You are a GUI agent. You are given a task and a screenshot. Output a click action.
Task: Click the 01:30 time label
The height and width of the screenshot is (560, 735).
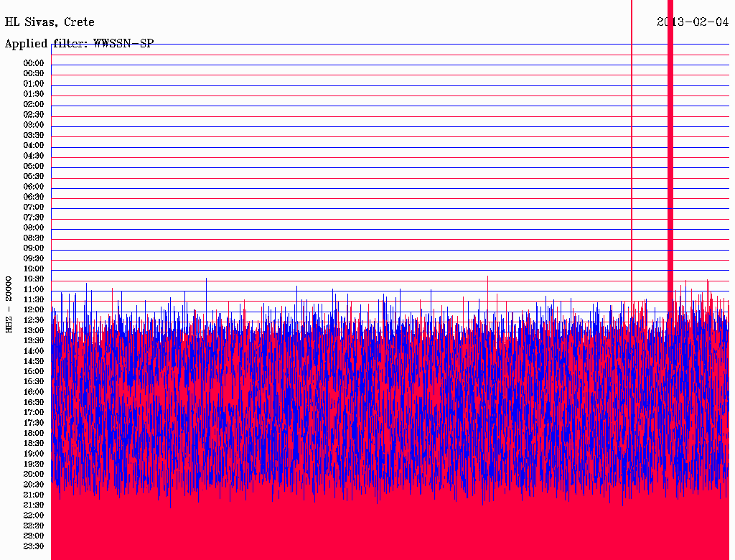click(34, 94)
